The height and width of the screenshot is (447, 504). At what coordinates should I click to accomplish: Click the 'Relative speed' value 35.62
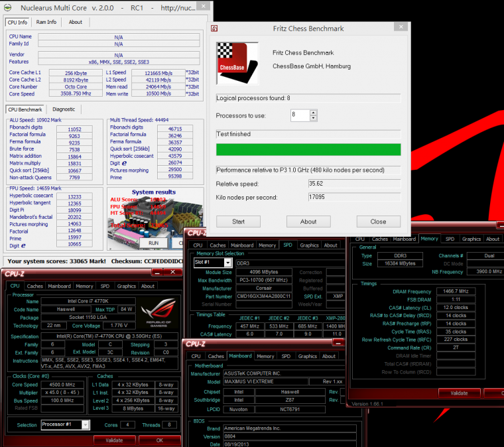(355, 184)
